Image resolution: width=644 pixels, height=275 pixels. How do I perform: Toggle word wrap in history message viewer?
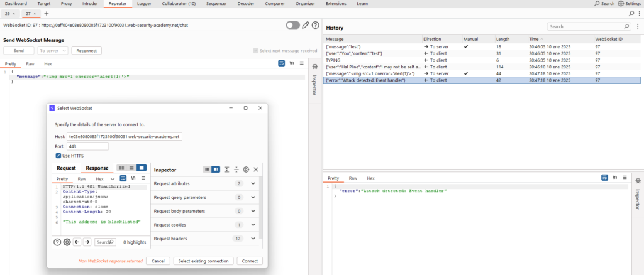(604, 178)
